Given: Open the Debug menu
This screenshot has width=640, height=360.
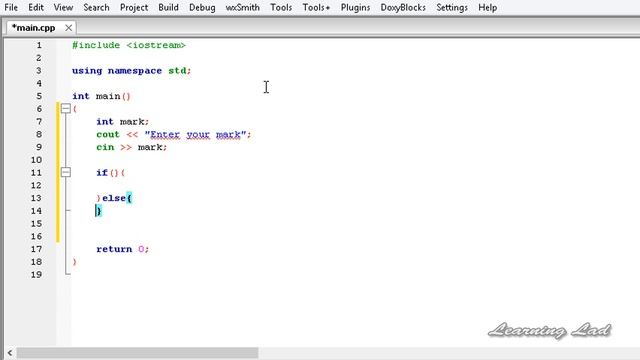Looking at the screenshot, I should pos(202,7).
